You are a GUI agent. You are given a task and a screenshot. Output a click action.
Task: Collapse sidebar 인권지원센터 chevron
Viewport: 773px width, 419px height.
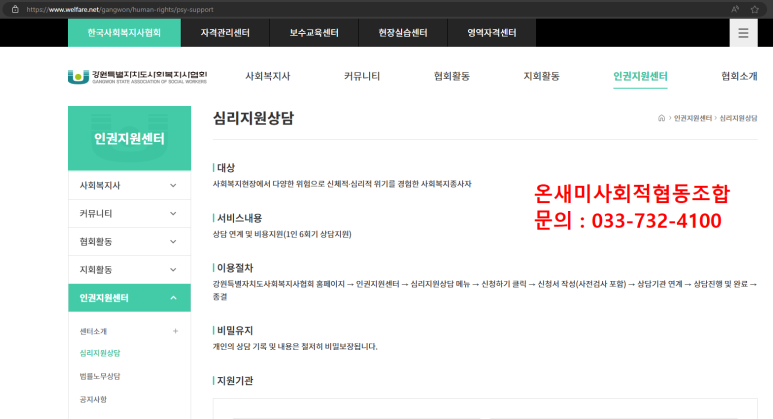pos(173,298)
